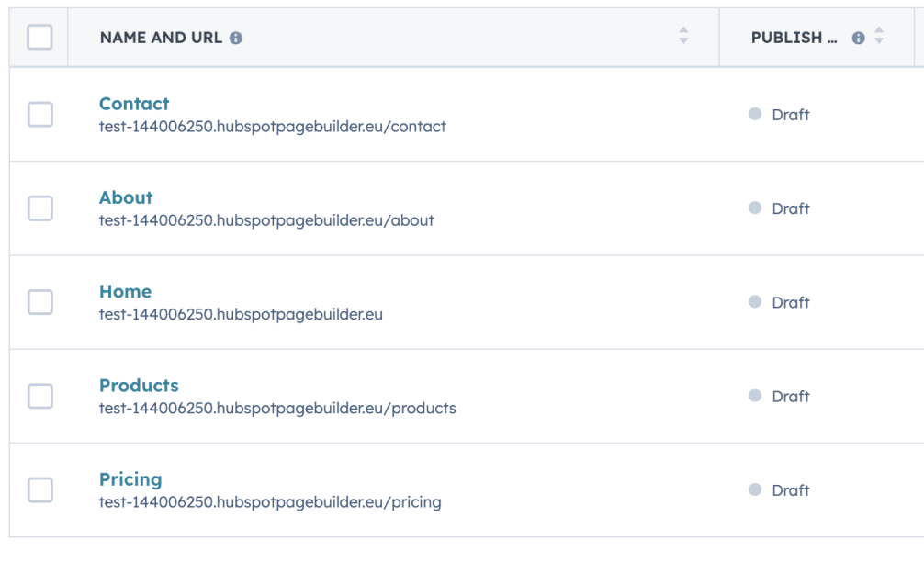Open the Contact page link
Viewport: 924px width, 562px height.
pyautogui.click(x=134, y=104)
